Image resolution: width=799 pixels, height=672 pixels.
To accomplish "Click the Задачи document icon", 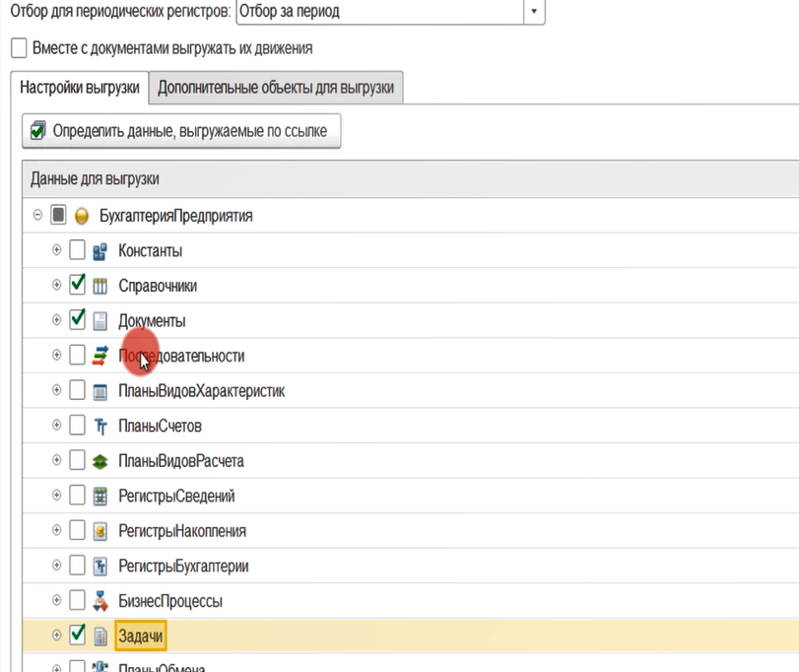I will pyautogui.click(x=100, y=637).
